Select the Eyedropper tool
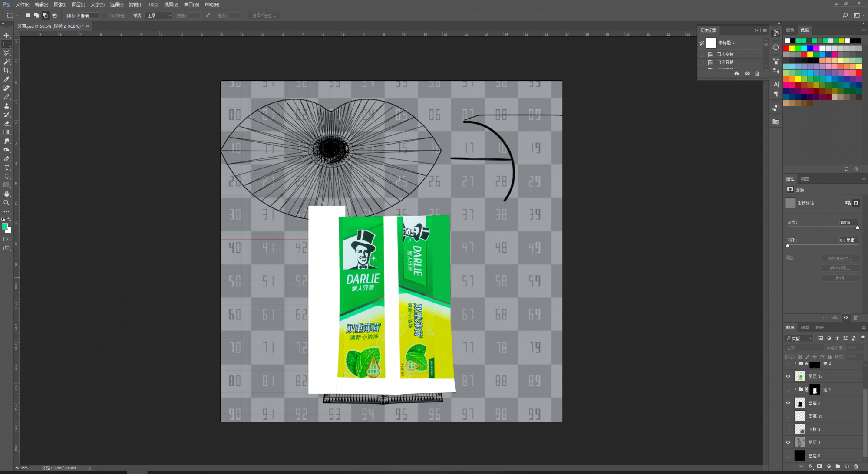 [7, 79]
